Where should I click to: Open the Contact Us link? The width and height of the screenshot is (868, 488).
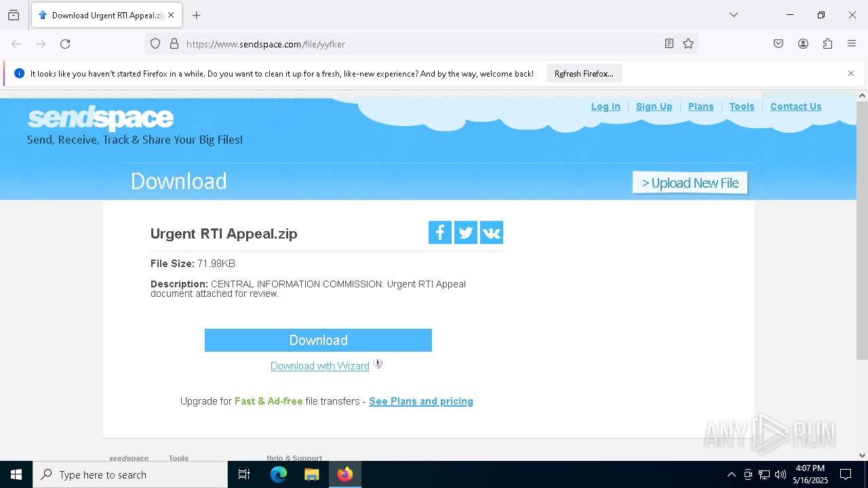796,106
